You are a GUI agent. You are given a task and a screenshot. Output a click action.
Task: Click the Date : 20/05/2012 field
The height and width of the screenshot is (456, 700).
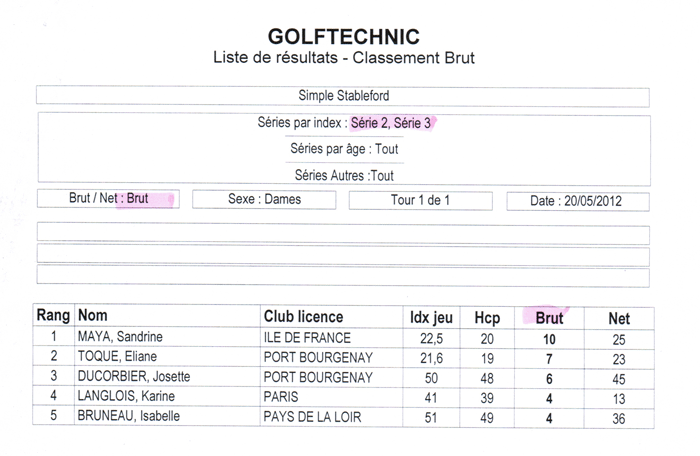pyautogui.click(x=578, y=201)
